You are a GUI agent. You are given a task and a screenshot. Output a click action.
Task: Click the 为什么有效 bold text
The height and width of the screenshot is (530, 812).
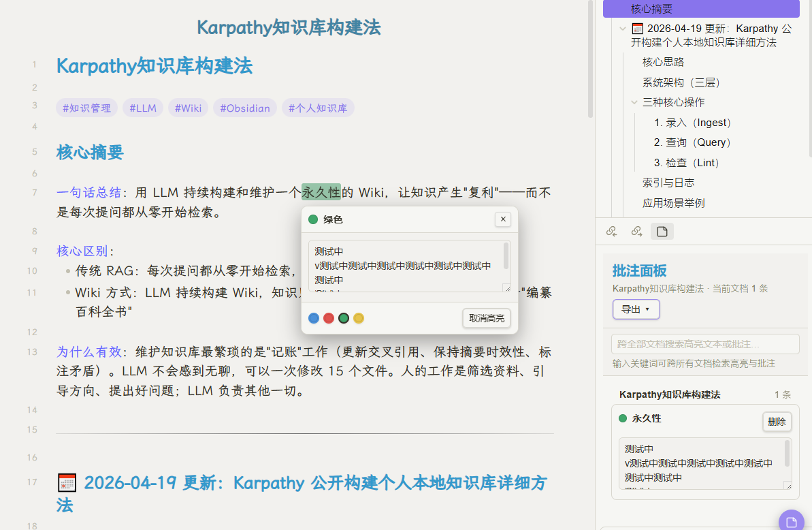88,352
